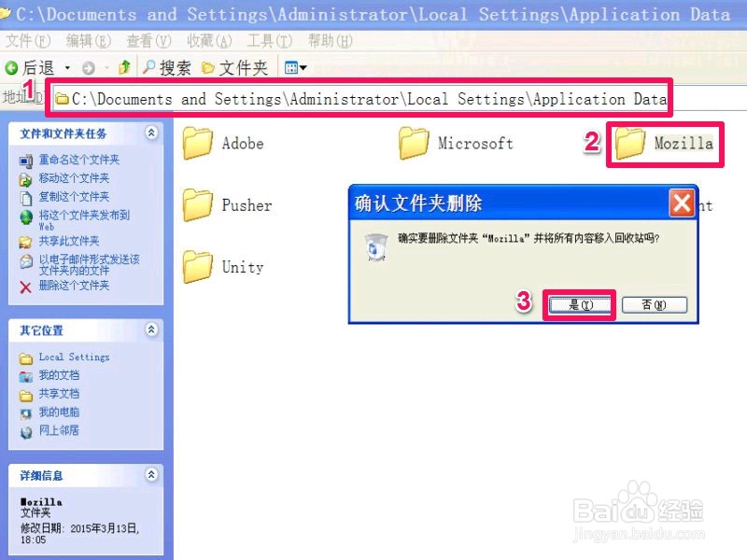Click the 我的文档 icon
747x560 pixels.
pyautogui.click(x=26, y=377)
